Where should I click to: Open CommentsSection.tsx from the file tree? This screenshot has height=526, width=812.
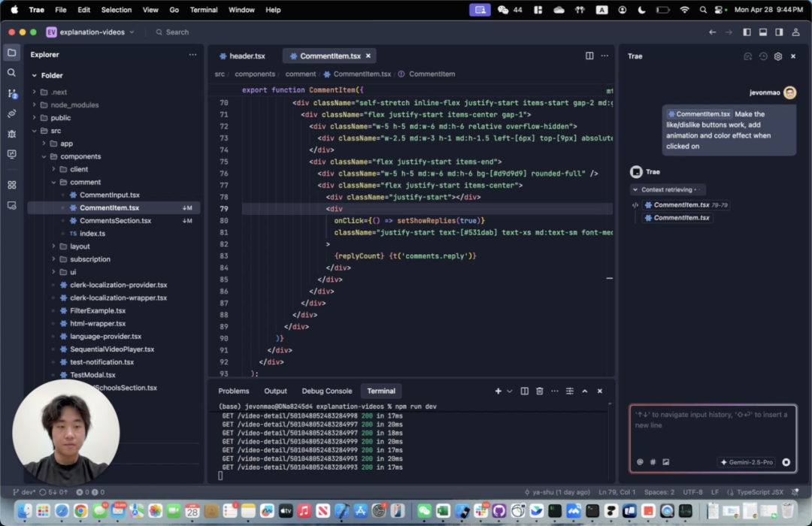(x=115, y=221)
